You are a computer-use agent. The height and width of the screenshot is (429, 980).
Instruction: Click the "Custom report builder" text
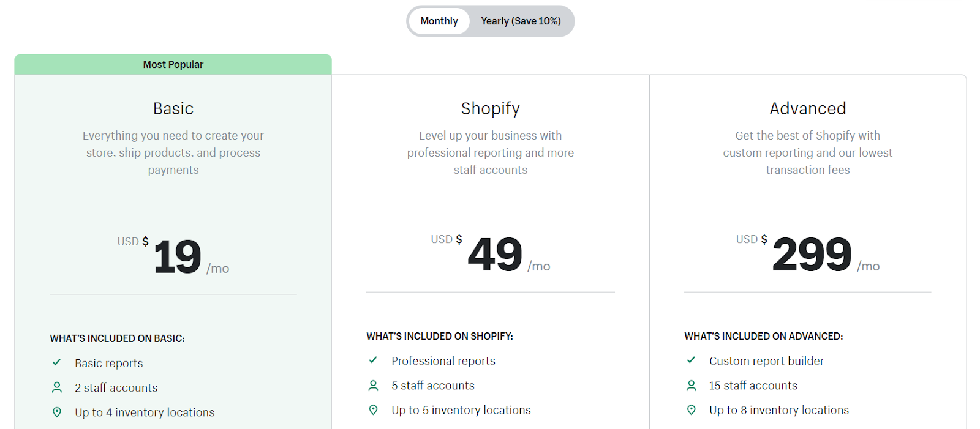pos(767,360)
